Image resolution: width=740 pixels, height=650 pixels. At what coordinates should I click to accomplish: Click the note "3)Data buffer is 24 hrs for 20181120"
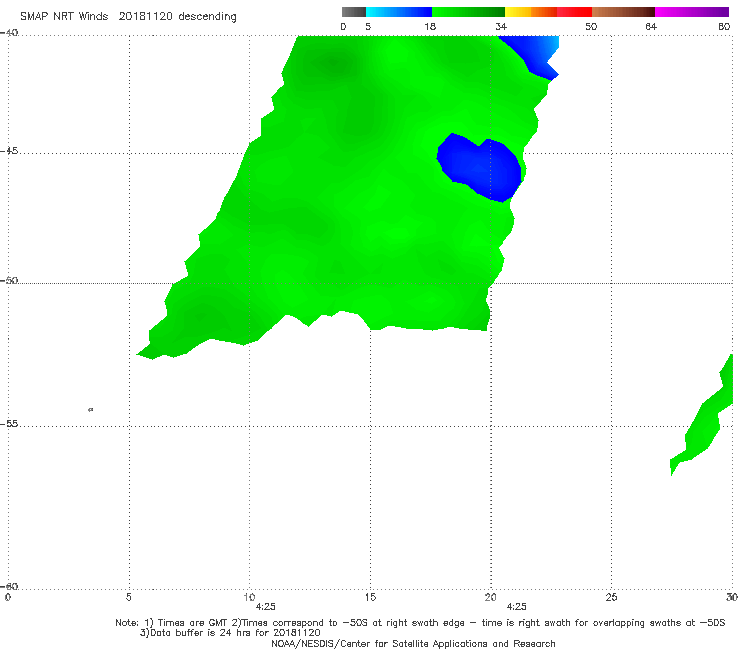(230, 633)
